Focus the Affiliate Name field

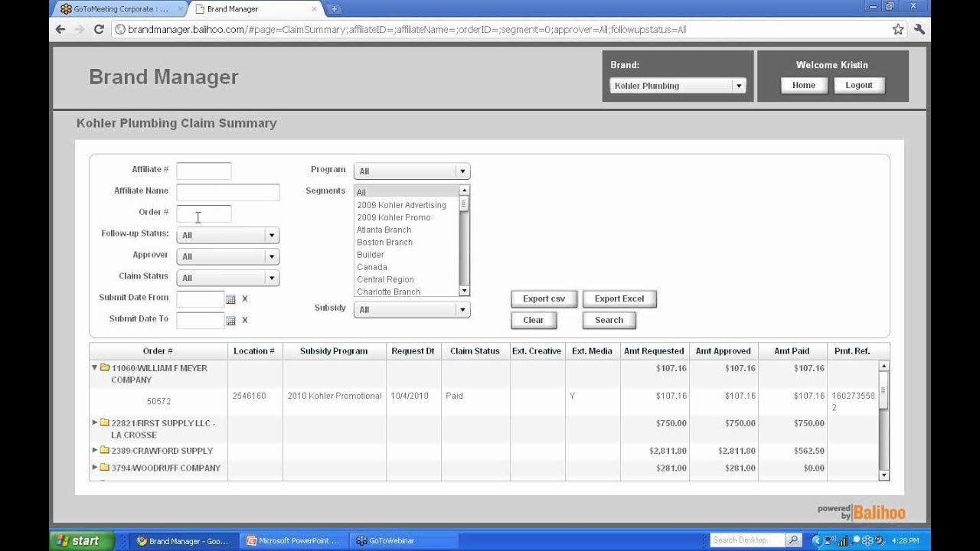click(x=227, y=192)
